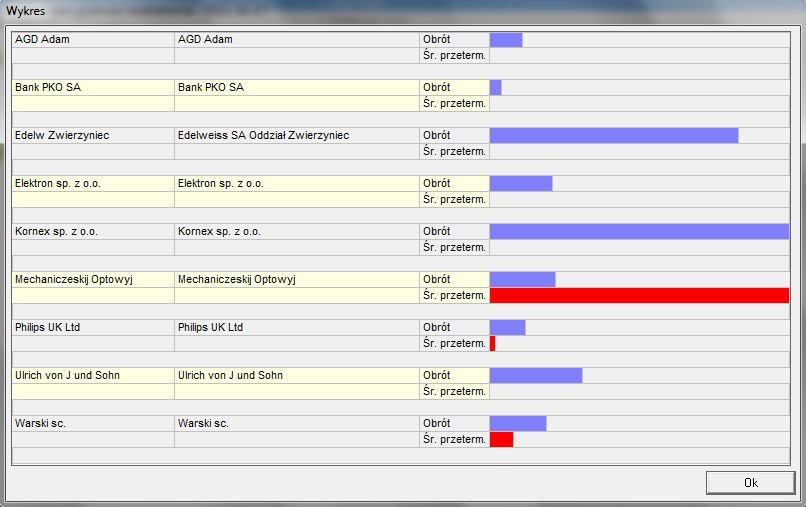Click Mechaniczeskij Optowyj blue Obrót bar

[522, 280]
